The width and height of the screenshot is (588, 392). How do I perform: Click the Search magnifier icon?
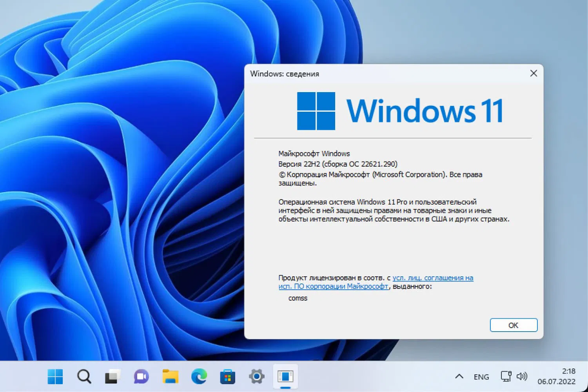(84, 376)
